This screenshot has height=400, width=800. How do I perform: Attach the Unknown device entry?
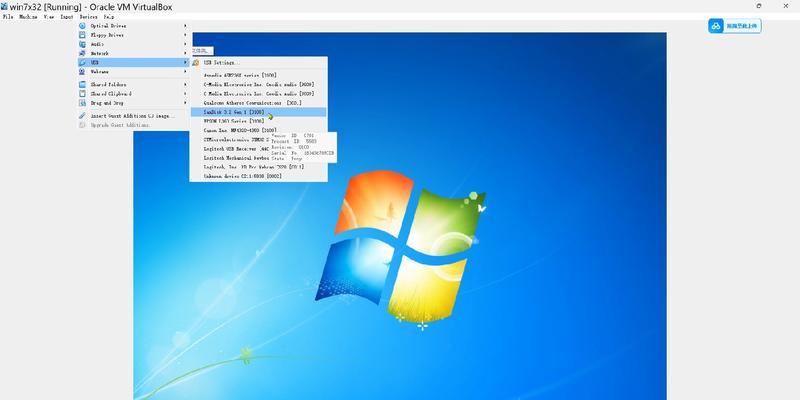pos(258,176)
